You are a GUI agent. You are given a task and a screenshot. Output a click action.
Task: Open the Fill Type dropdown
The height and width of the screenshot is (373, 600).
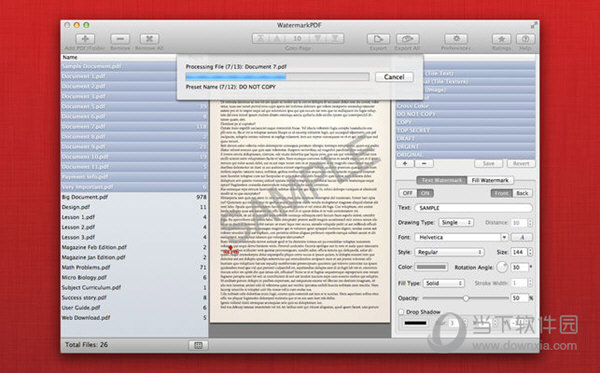pos(443,283)
